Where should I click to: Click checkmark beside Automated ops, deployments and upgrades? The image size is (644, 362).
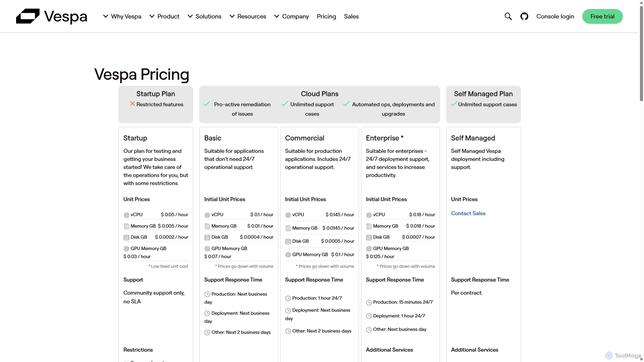point(346,104)
